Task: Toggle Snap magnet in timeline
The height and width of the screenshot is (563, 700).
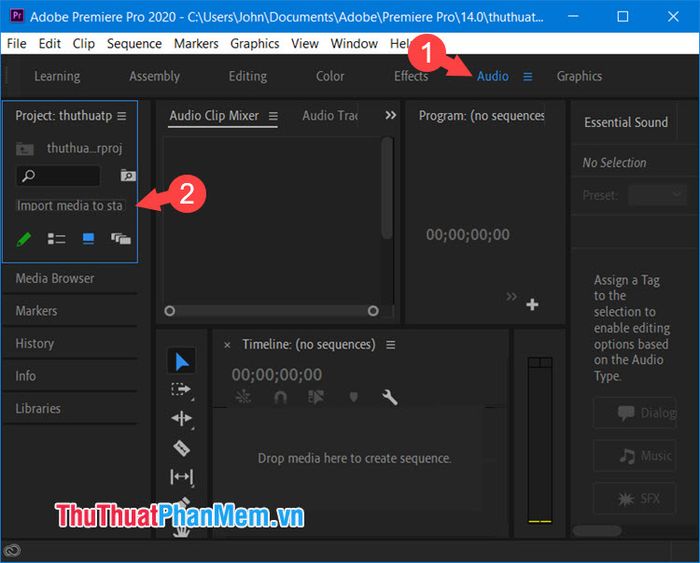Action: coord(280,397)
